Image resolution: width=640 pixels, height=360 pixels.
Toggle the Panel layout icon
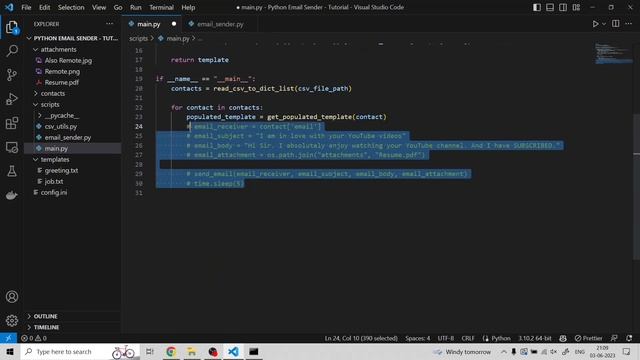pyautogui.click(x=550, y=7)
